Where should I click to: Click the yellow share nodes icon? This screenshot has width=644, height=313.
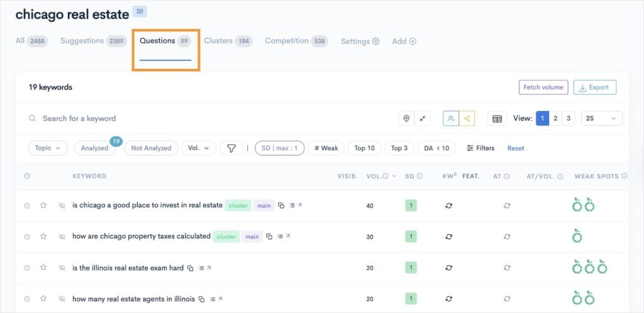pos(467,118)
